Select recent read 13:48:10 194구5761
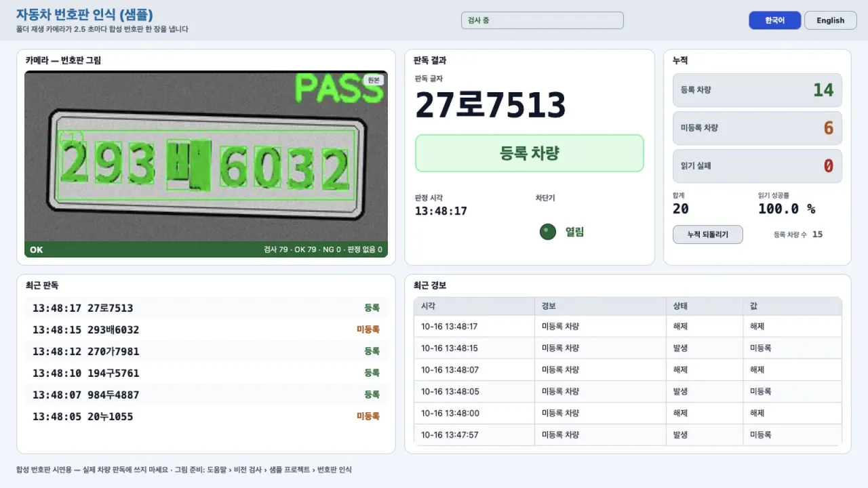Screen dimensions: 868x488 (206, 373)
